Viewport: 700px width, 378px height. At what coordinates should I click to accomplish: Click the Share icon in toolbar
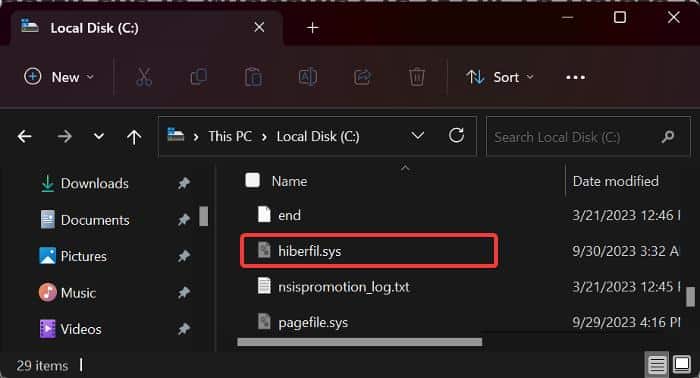click(x=362, y=77)
